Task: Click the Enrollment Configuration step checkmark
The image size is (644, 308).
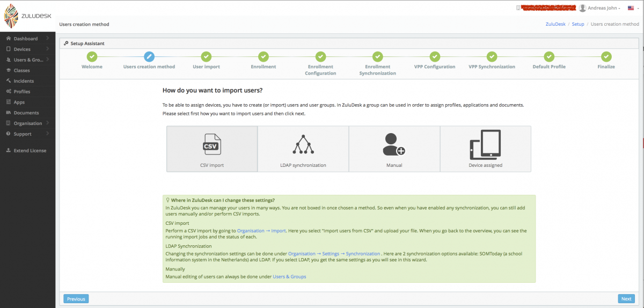Action: [x=320, y=56]
